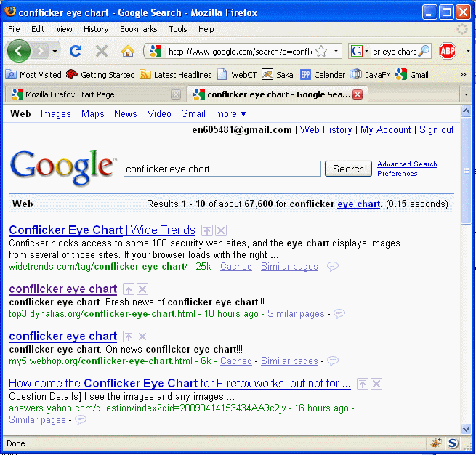This screenshot has width=476, height=455.
Task: Close the conflicker eye chart search tab
Action: (x=358, y=94)
